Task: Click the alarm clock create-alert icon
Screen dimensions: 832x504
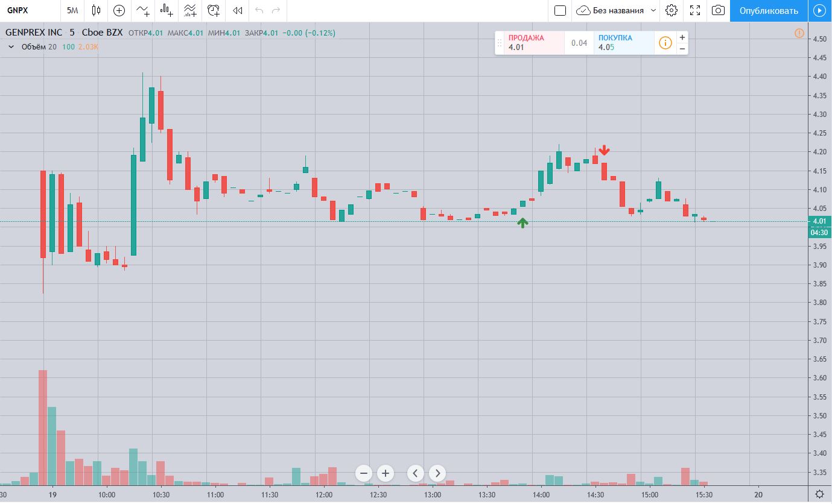Action: [214, 10]
